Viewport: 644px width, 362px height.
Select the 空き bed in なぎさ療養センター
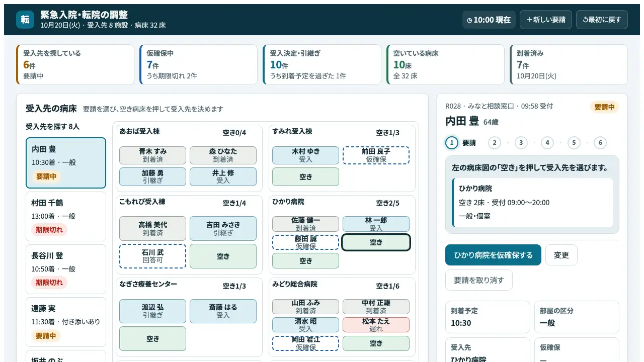[152, 339]
